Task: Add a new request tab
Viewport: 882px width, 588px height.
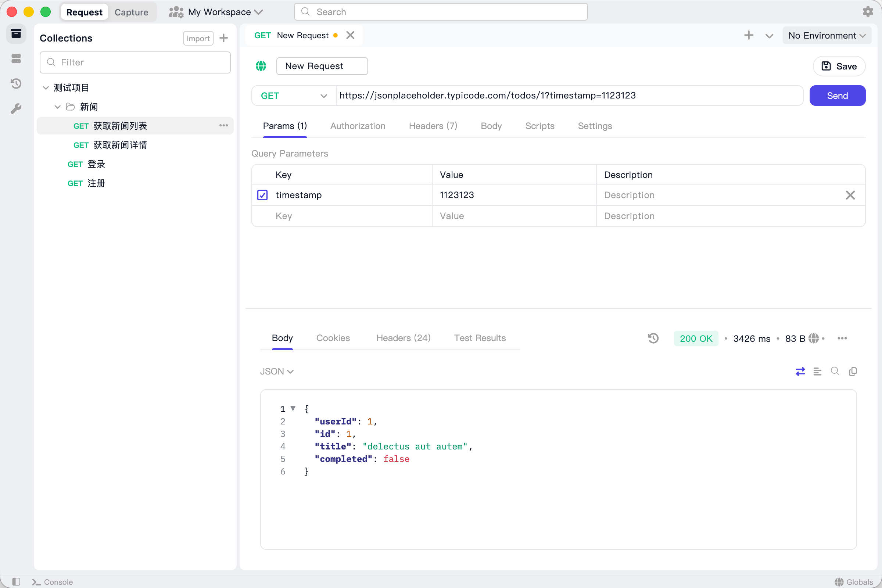Action: (749, 35)
